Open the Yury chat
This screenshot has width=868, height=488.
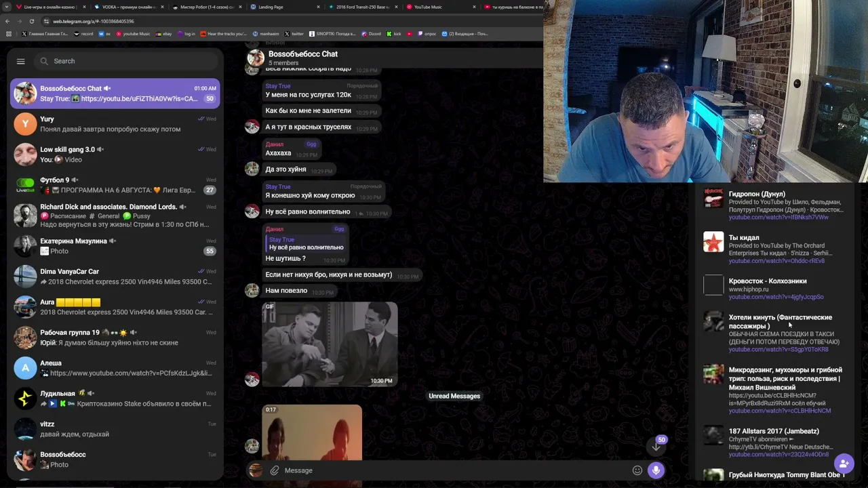115,124
